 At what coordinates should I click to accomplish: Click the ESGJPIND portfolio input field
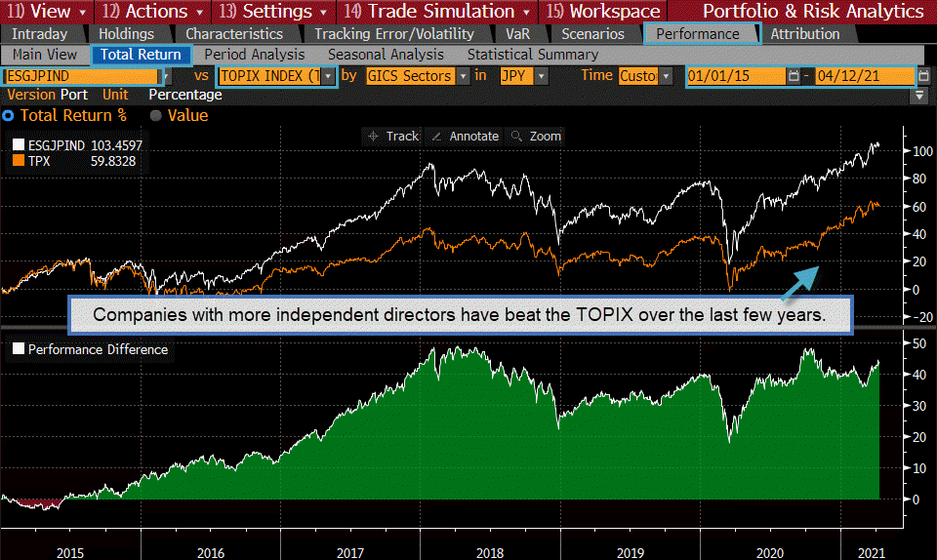click(x=82, y=76)
